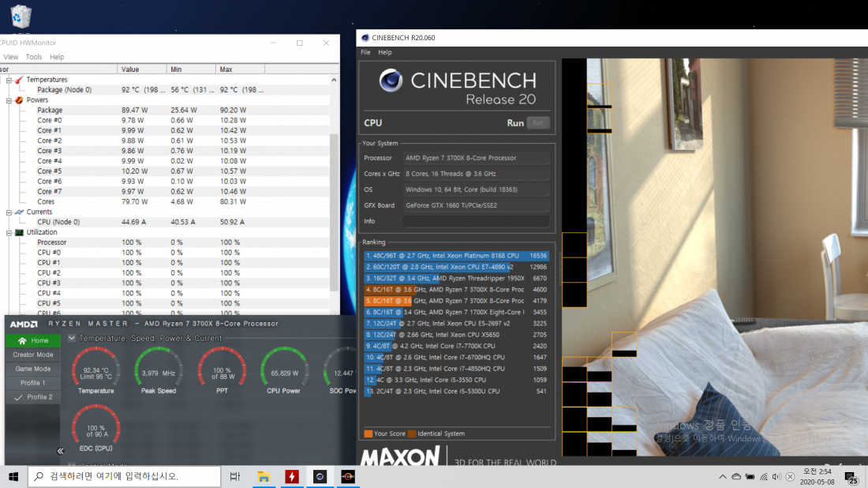Click the Utilization chip icon in HWMonitor
The width and height of the screenshot is (868, 488).
[19, 233]
